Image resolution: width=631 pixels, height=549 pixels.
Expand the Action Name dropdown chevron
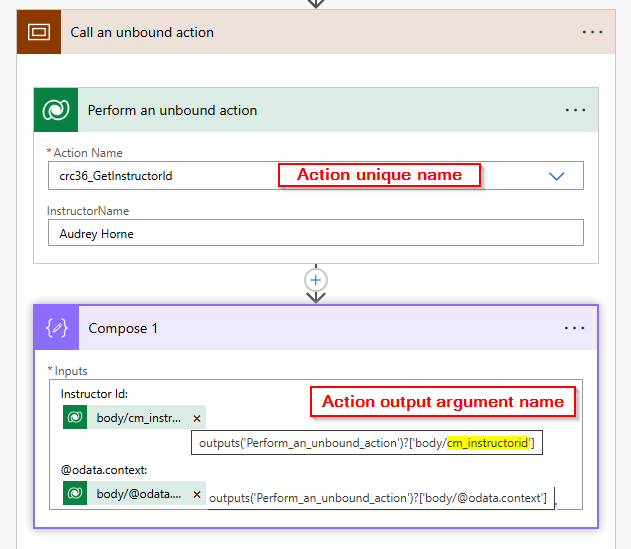coord(557,176)
